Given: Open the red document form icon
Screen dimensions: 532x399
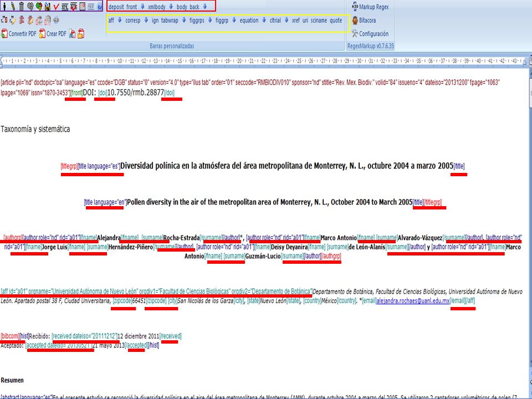Looking at the screenshot, I should tap(83, 7).
